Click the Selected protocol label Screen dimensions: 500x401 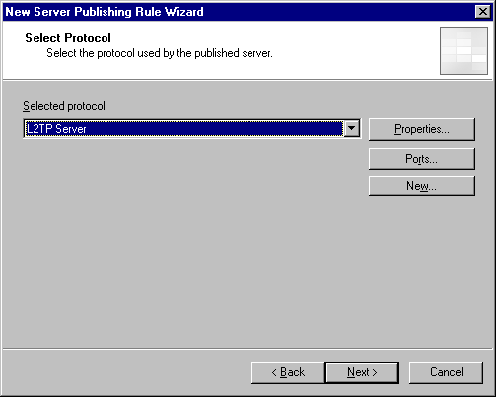click(x=65, y=107)
